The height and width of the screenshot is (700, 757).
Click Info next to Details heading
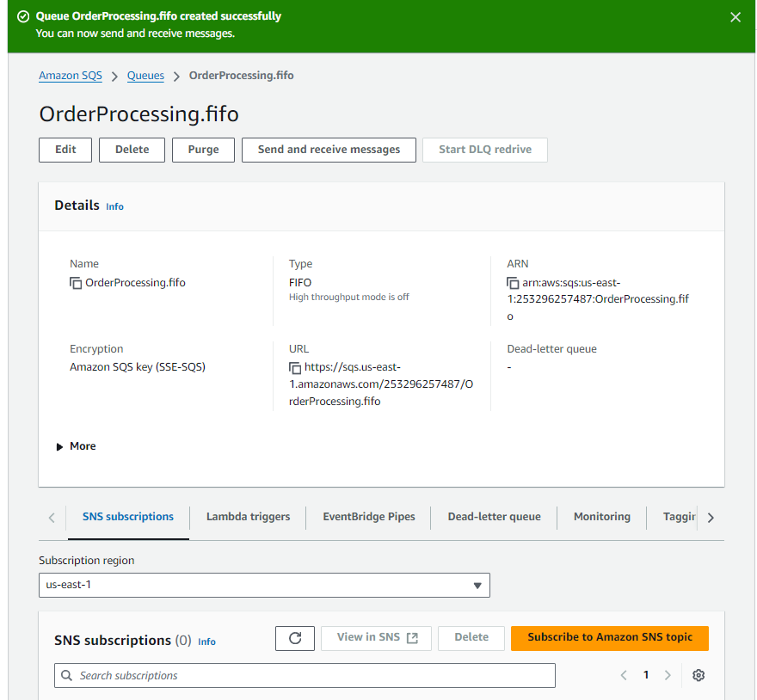click(114, 206)
